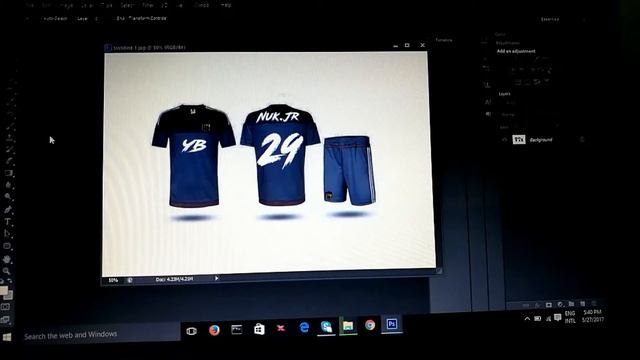The width and height of the screenshot is (640, 360).
Task: Open Firefox from the taskbar
Action: tap(214, 330)
